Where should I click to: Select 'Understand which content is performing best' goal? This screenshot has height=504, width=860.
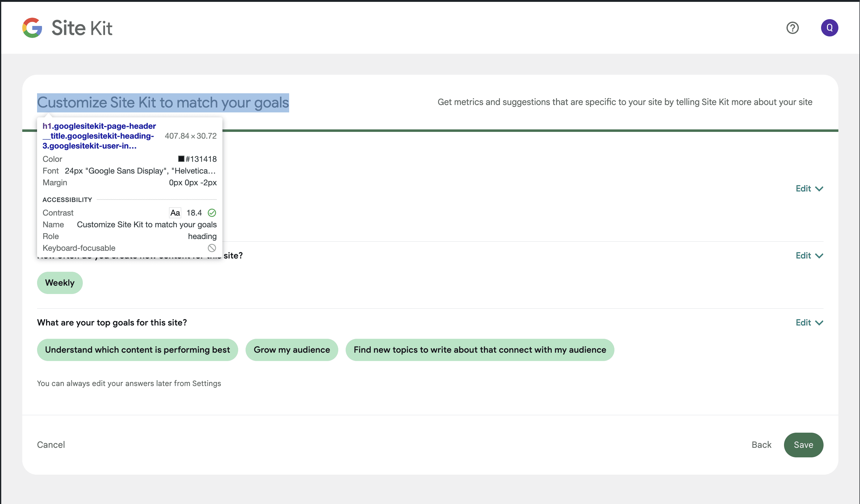pos(137,350)
